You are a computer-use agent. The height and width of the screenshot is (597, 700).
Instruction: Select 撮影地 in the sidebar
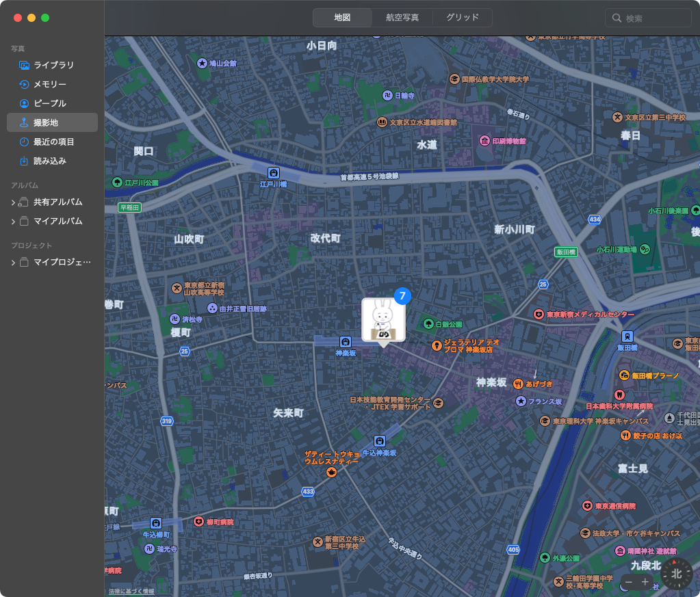click(52, 122)
